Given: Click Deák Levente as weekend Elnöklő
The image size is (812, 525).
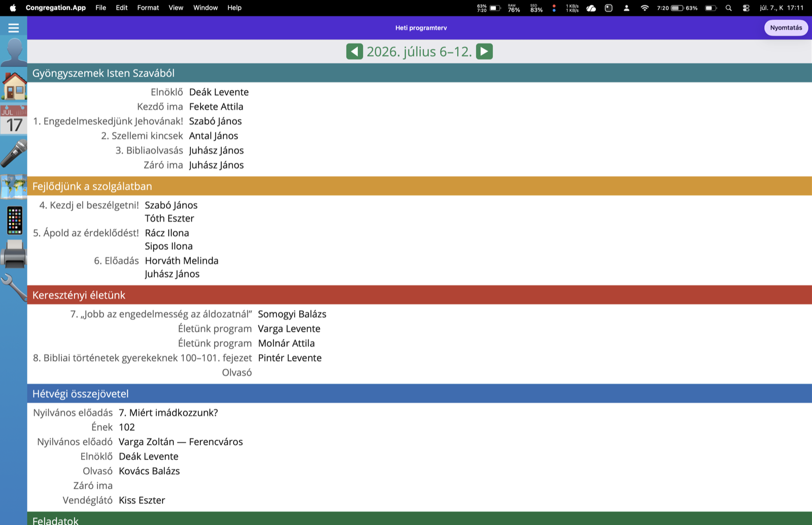Looking at the screenshot, I should coord(149,457).
